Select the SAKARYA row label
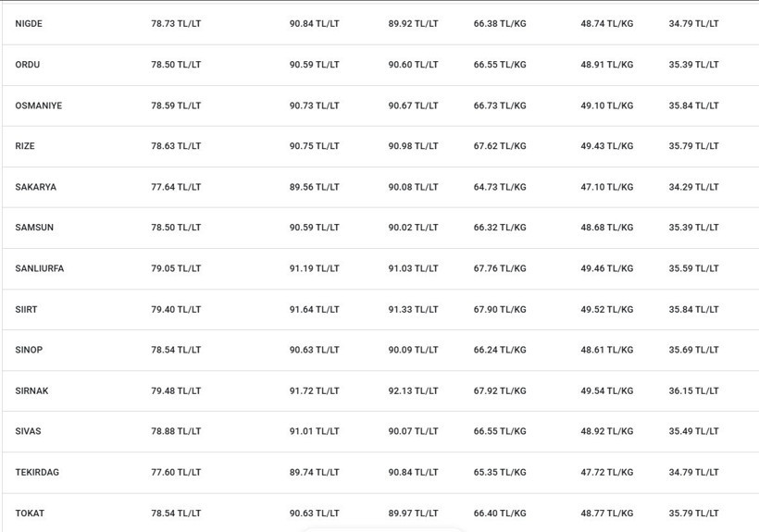This screenshot has width=759, height=532. pos(36,187)
